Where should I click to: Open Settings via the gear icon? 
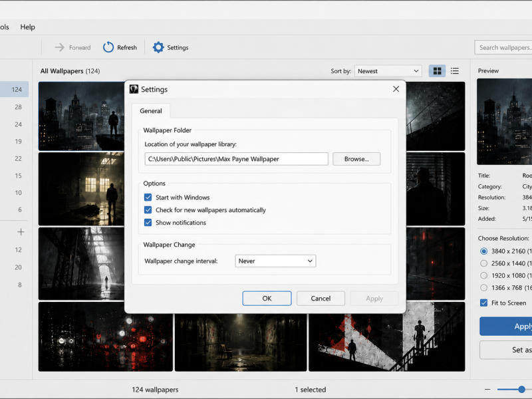pyautogui.click(x=158, y=47)
